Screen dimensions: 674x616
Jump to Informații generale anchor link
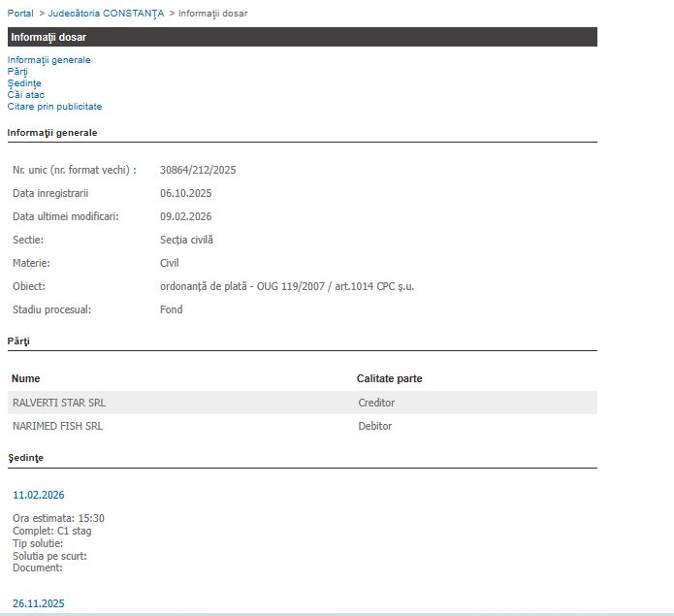pyautogui.click(x=48, y=60)
